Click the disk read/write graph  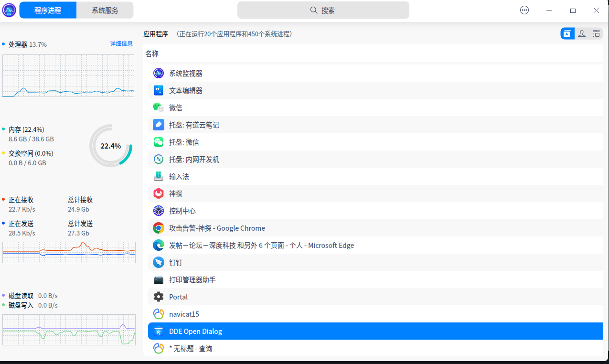(x=69, y=330)
